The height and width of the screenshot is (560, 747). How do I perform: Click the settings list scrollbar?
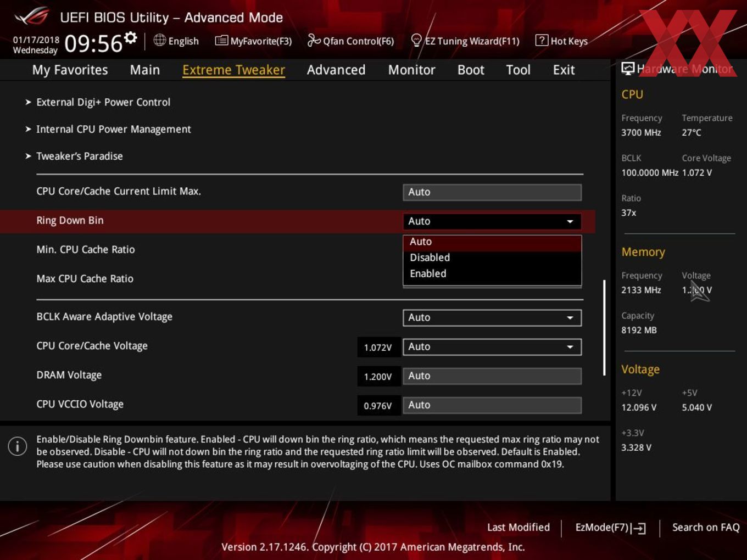[604, 328]
